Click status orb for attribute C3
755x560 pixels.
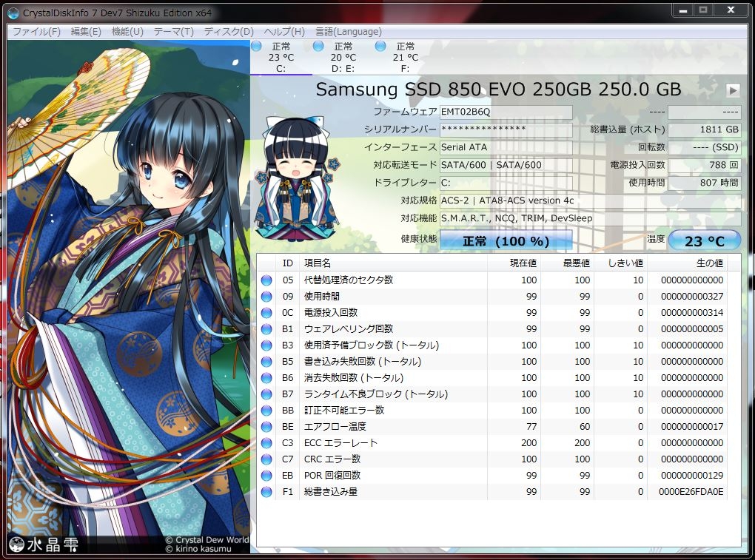[266, 443]
